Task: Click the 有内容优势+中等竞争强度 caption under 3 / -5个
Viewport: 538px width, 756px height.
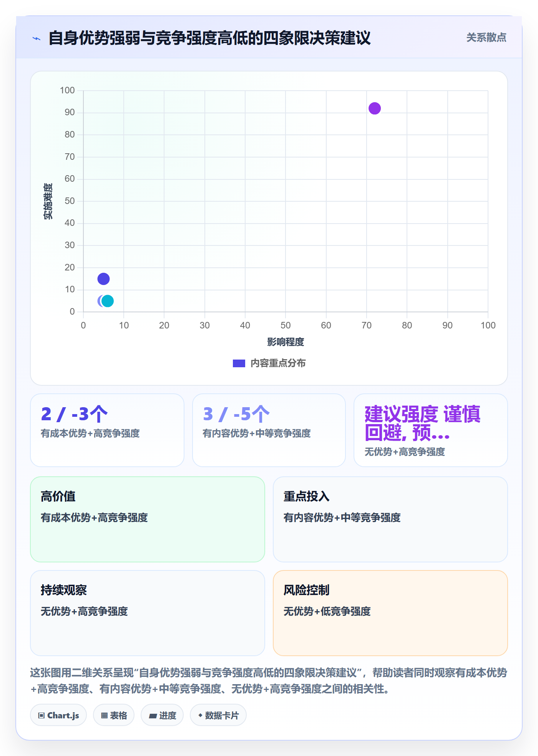Action: click(x=257, y=433)
